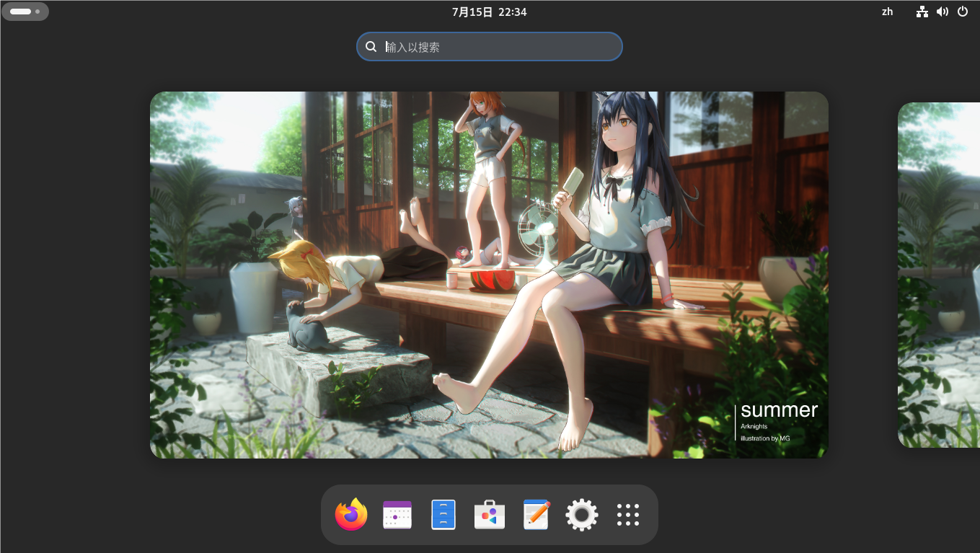Launch Firefox from the dock

[x=351, y=515]
